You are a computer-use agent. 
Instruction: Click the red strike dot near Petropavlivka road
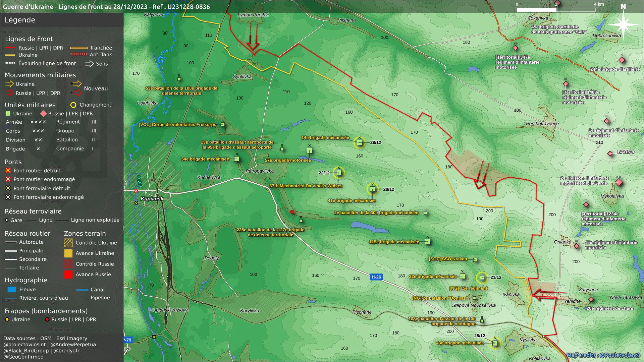[292, 212]
